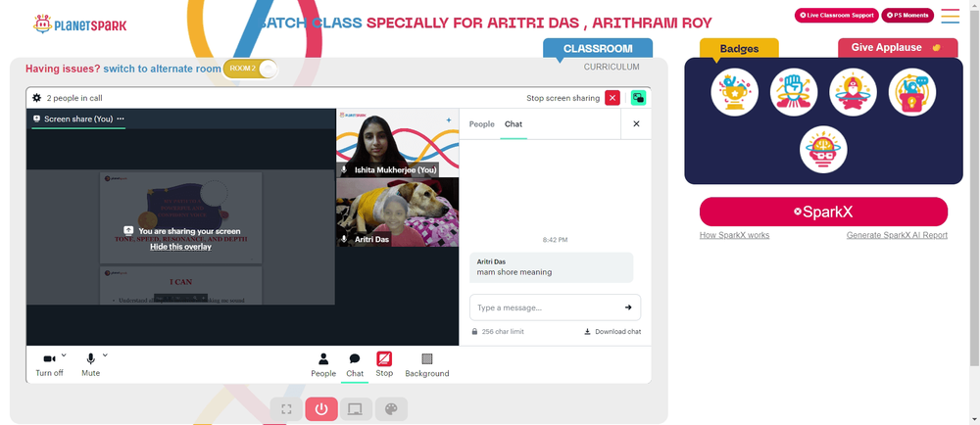Close the chat side panel
Image resolution: width=980 pixels, height=425 pixels.
click(x=636, y=124)
